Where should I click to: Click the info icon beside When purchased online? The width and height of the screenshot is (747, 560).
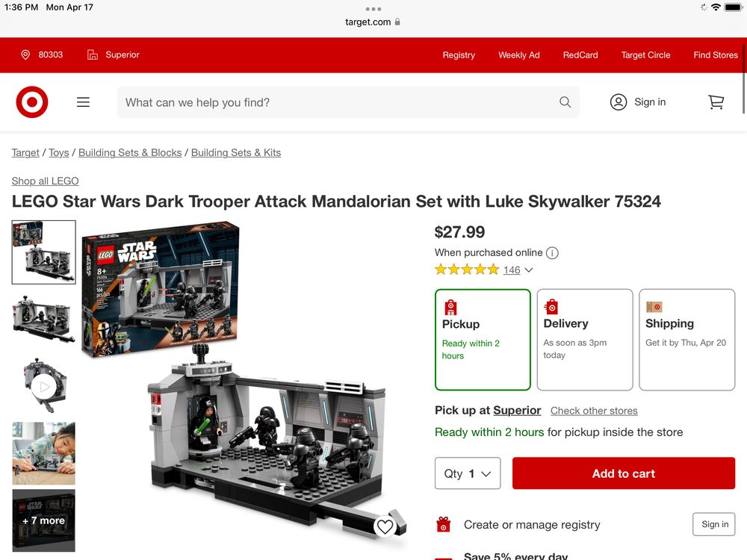tap(552, 253)
